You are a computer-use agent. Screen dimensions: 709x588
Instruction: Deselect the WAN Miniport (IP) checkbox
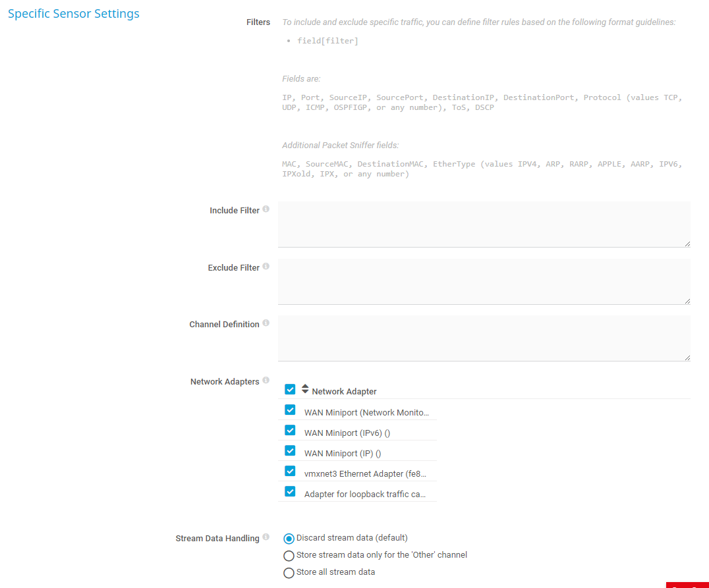[290, 451]
